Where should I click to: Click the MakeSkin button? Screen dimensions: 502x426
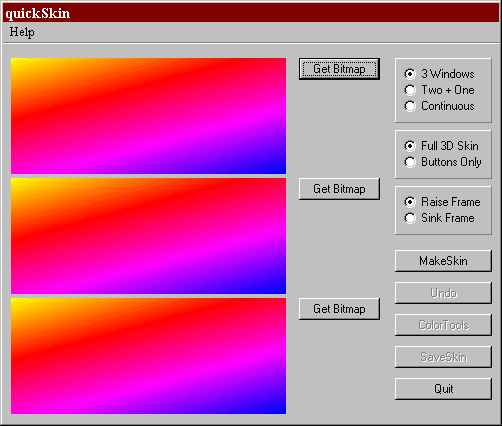443,261
